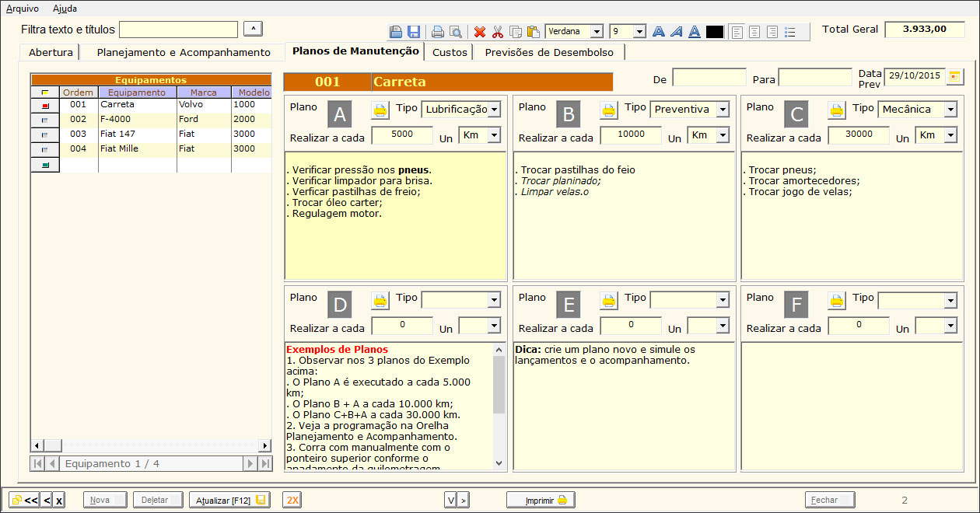This screenshot has width=980, height=513.
Task: Click the Imprimir button
Action: point(541,501)
